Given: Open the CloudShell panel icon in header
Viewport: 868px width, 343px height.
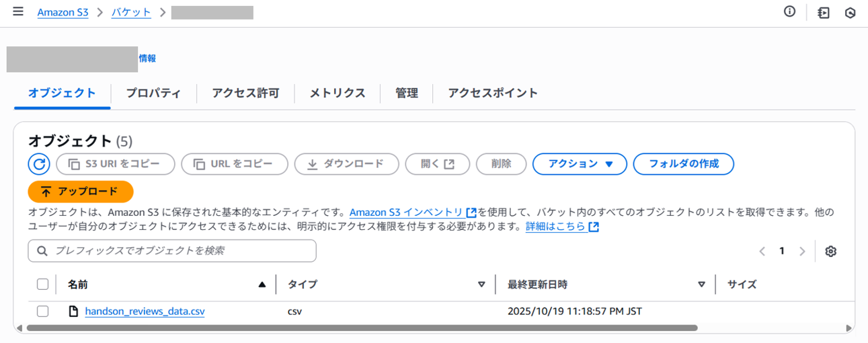Looking at the screenshot, I should click(x=824, y=13).
